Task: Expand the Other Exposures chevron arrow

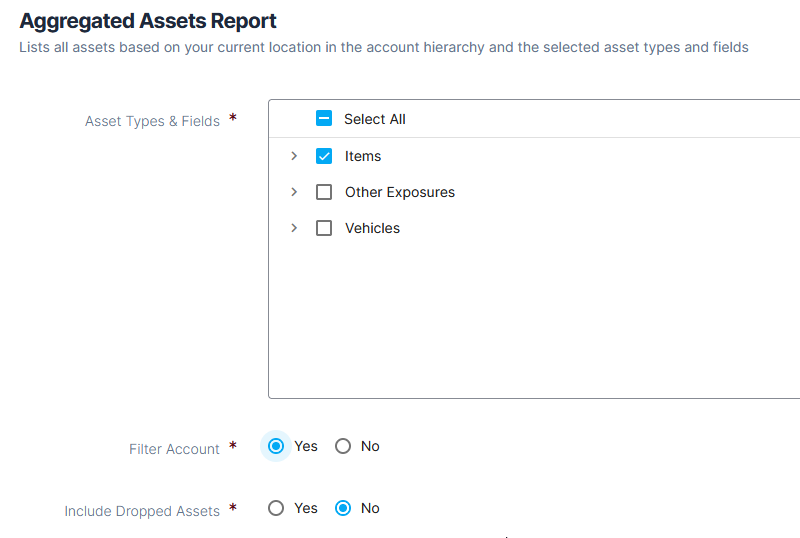Action: 294,192
